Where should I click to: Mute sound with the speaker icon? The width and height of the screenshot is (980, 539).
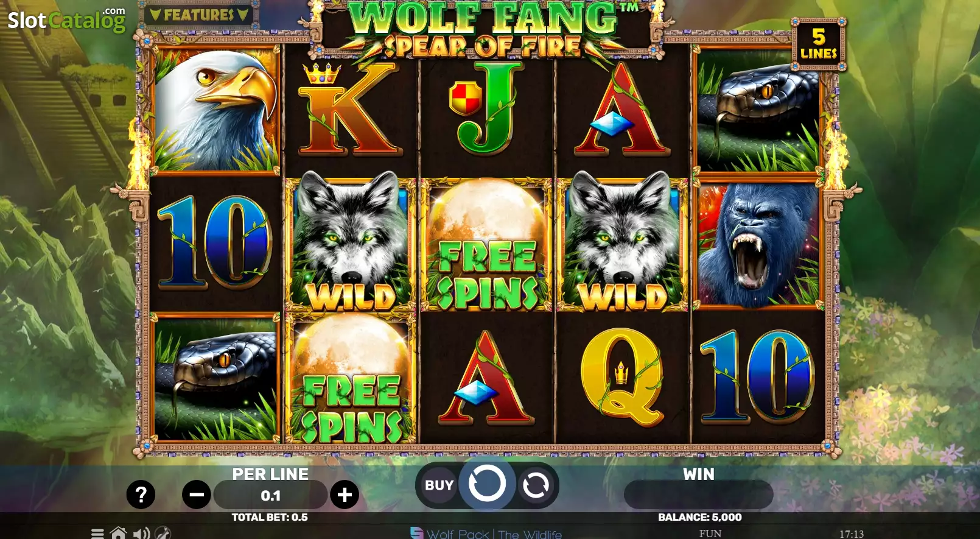tap(141, 534)
